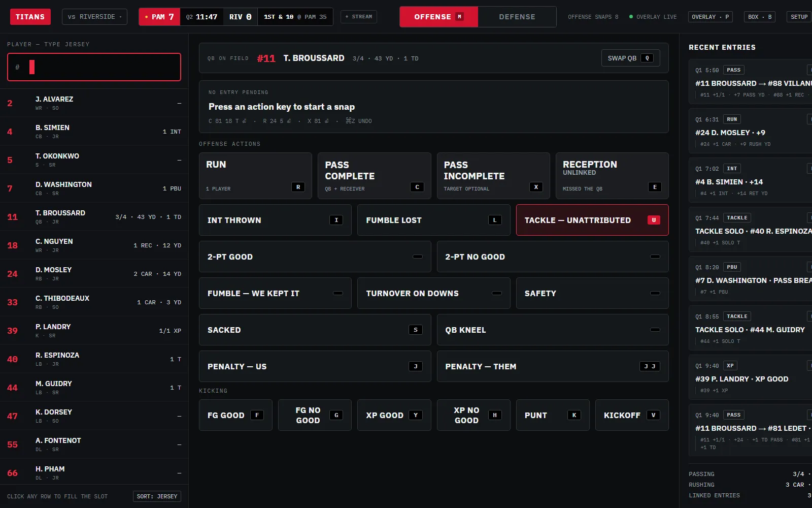
Task: Log a TURNOVER ON DOWNS
Action: coord(434,293)
